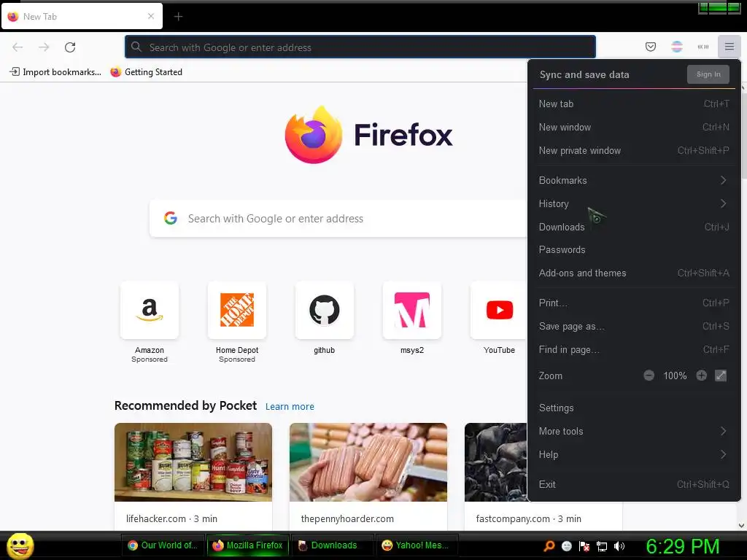Click the taskbar clock
Screen dimensions: 747x560
click(x=682, y=546)
